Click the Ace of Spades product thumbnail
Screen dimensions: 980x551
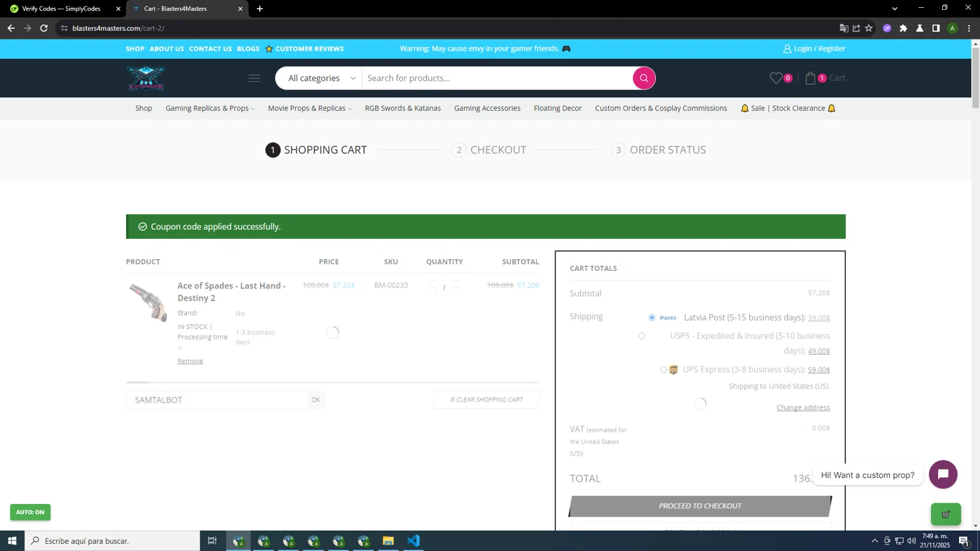(x=148, y=302)
